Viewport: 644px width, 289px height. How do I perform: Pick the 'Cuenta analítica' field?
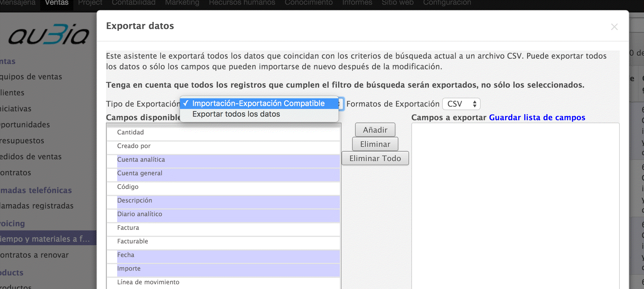[x=141, y=160]
